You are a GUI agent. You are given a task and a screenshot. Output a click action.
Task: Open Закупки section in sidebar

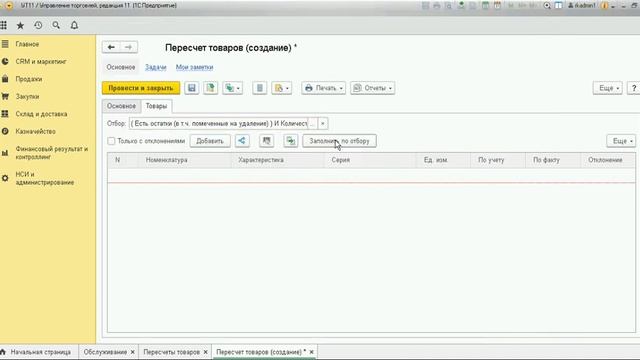pyautogui.click(x=27, y=96)
